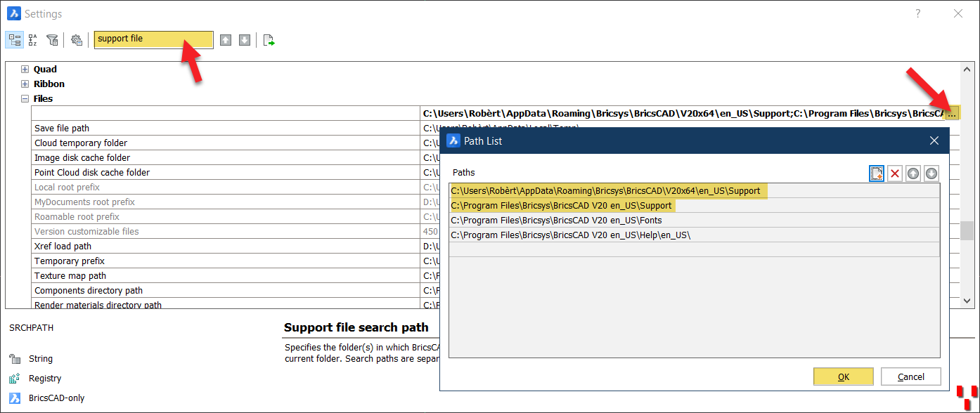Switch to categorized settings view

point(14,39)
